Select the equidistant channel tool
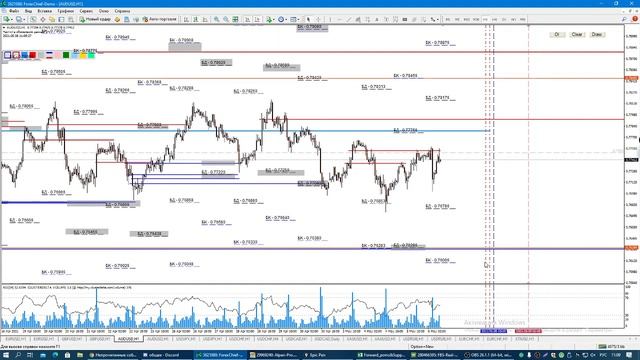640x360 pixels. point(358,19)
